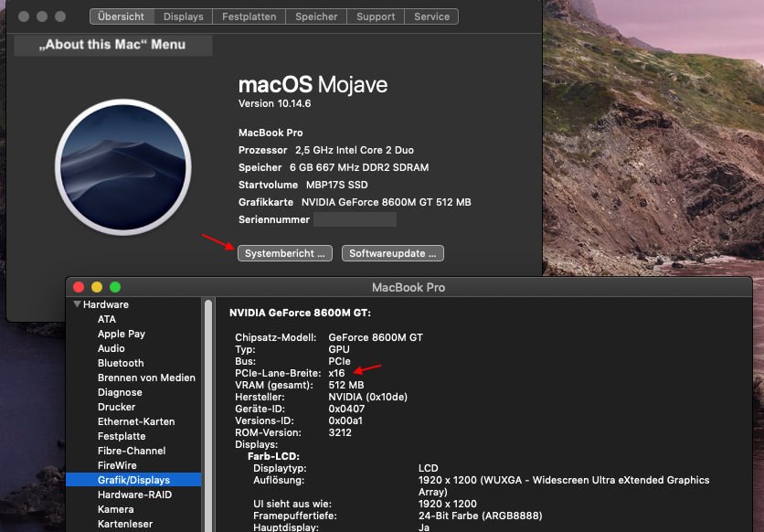Open the Festplatten tab

click(249, 16)
